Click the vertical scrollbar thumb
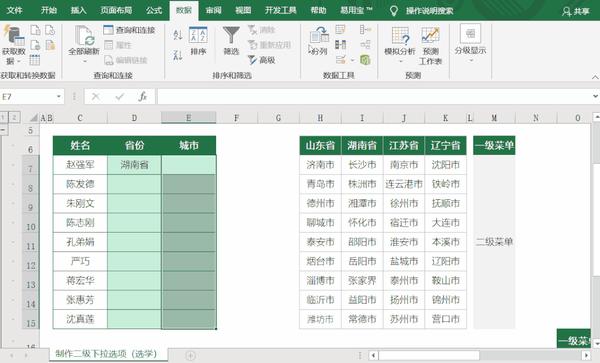 596,220
